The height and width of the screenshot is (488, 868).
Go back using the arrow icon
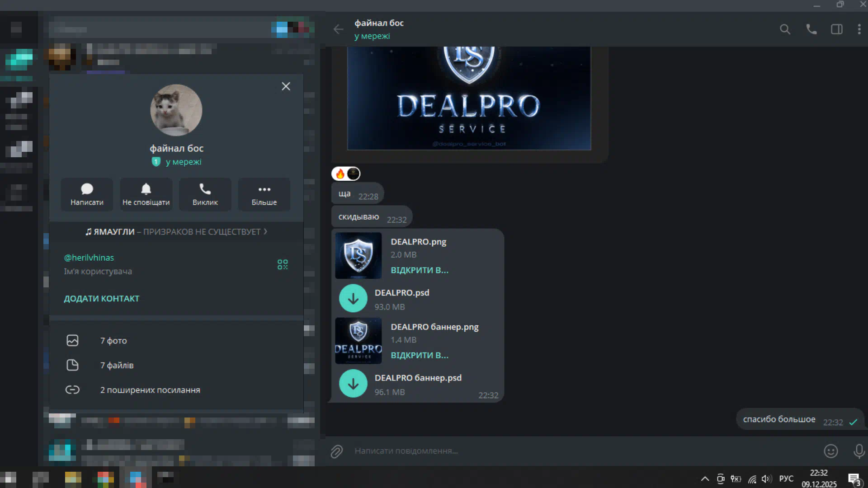click(x=338, y=29)
